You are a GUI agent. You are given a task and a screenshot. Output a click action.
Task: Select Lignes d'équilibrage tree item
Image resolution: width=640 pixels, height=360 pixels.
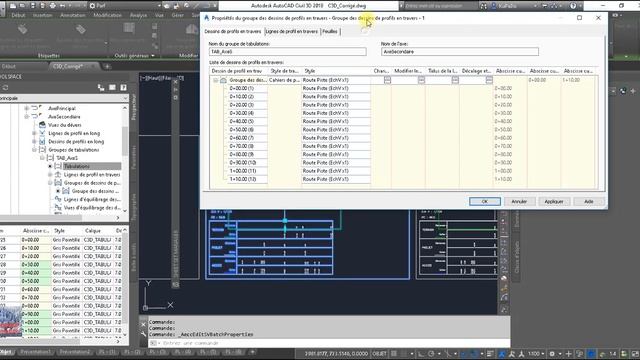coord(92,199)
